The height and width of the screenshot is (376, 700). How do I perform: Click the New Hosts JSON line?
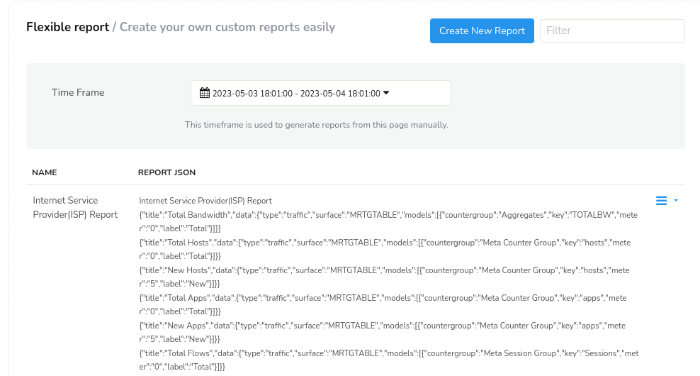click(384, 277)
